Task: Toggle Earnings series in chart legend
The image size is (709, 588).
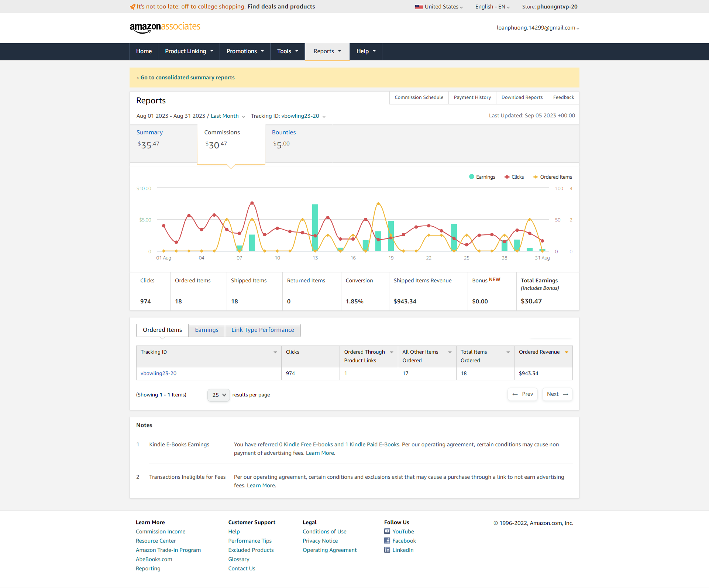Action: [482, 177]
